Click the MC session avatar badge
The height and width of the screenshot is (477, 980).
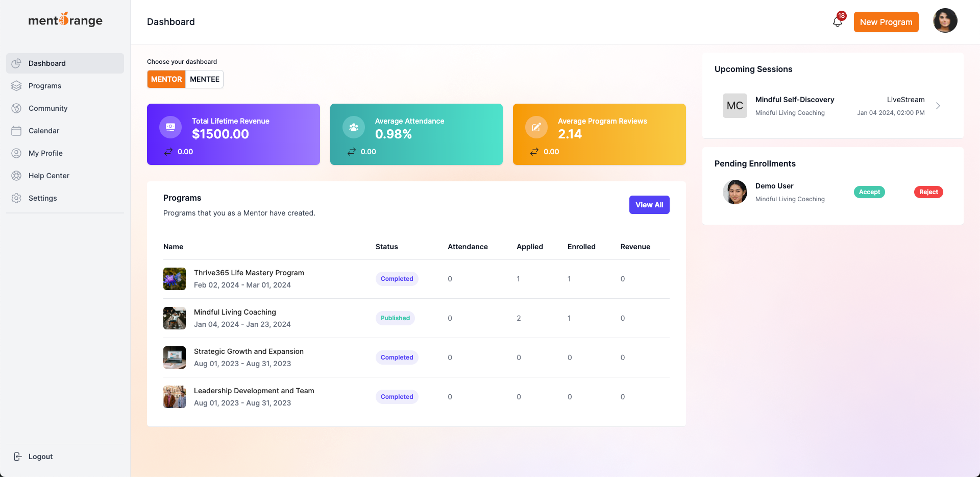[735, 106]
